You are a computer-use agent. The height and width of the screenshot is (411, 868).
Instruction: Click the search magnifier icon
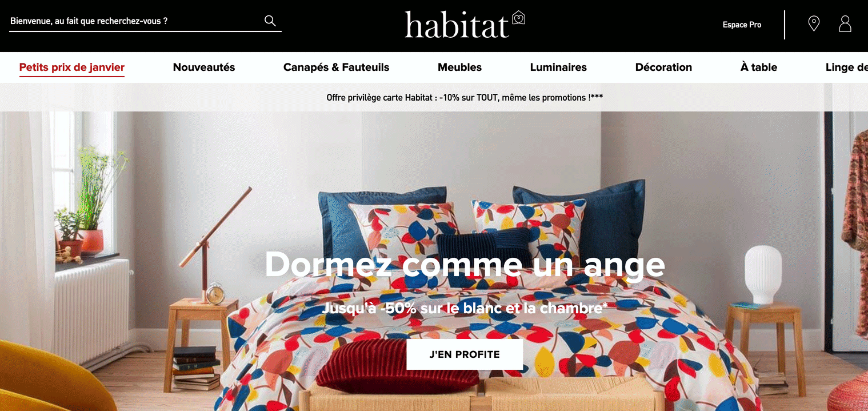270,21
